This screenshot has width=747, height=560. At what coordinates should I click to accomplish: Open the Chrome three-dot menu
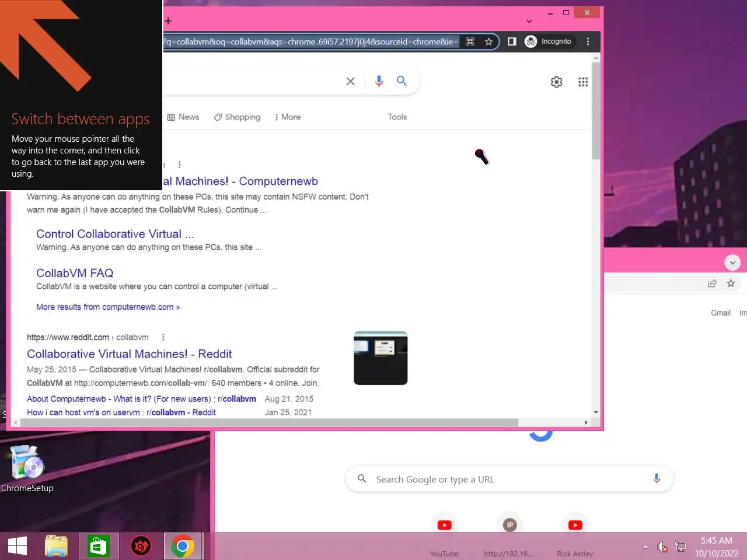(x=588, y=41)
